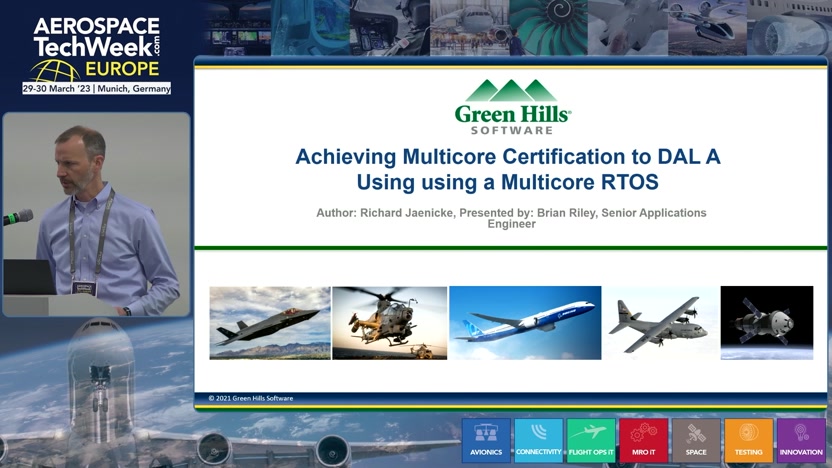Click the C-130 propeller aircraft image
The image size is (832, 468).
click(x=661, y=323)
